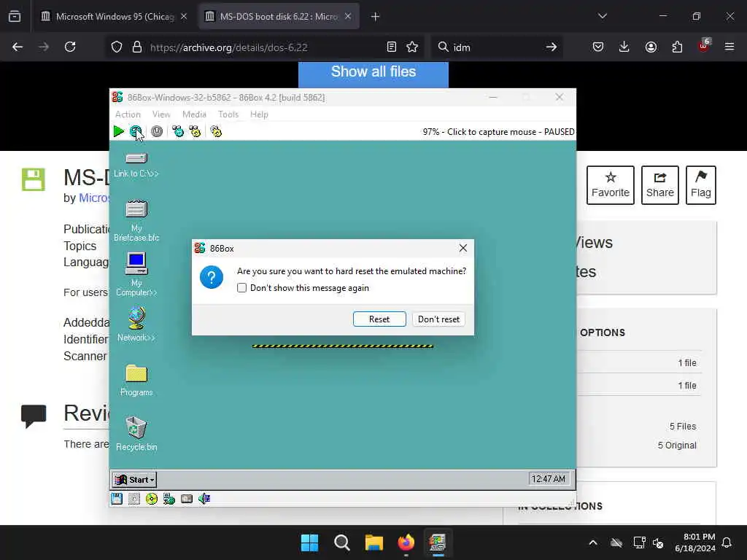Open the View menu in 86Box
This screenshot has height=560, width=747.
coord(161,114)
